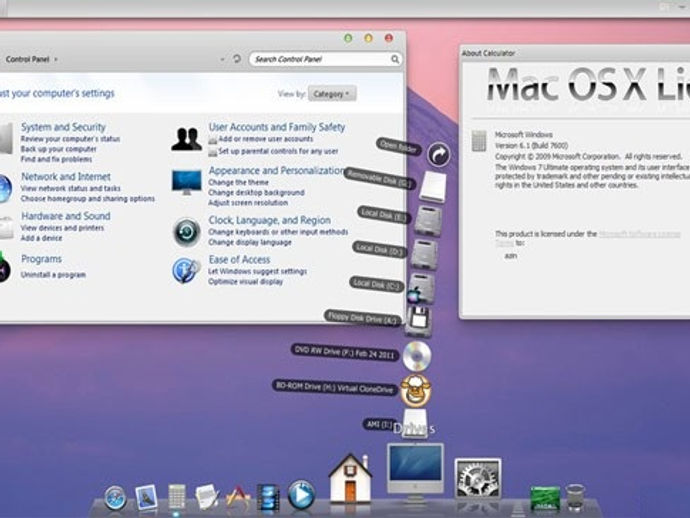Viewport: 690px width, 518px height.
Task: Open the Floppy Disk Drive (A:) icon
Action: [418, 322]
